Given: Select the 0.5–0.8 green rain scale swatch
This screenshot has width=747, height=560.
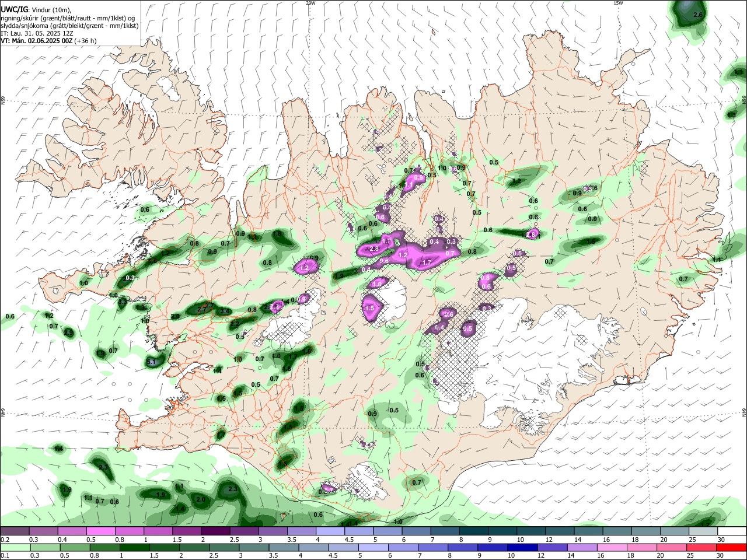Looking at the screenshot, I should pos(75,547).
